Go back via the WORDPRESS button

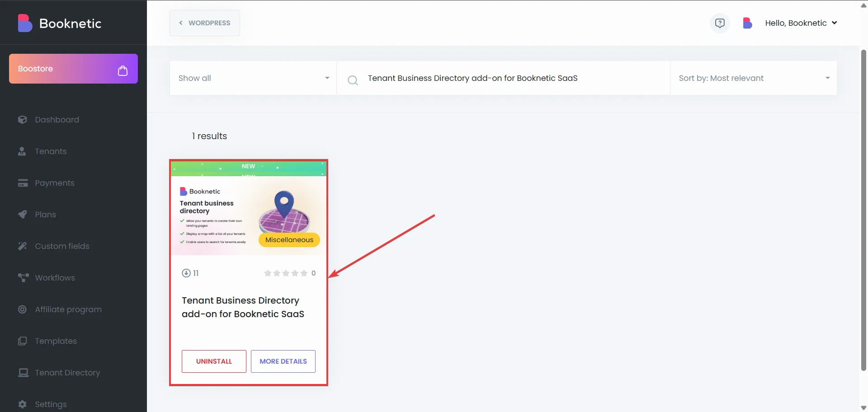pyautogui.click(x=205, y=23)
